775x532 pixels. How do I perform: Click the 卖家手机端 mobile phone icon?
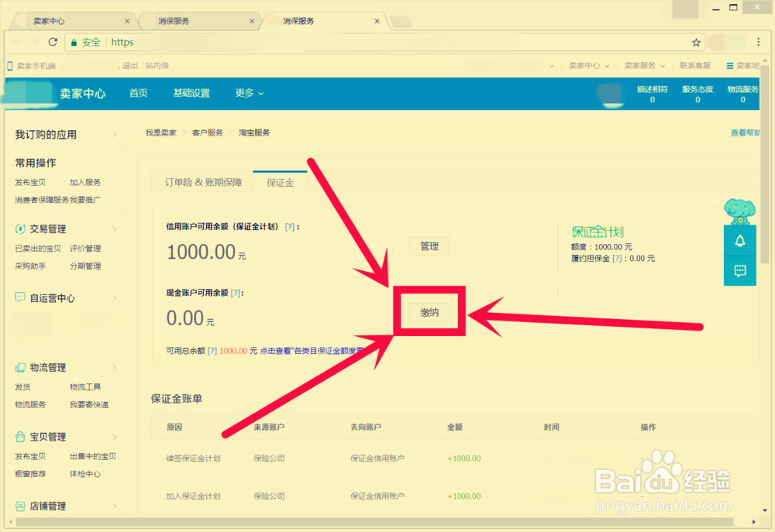tap(9, 65)
